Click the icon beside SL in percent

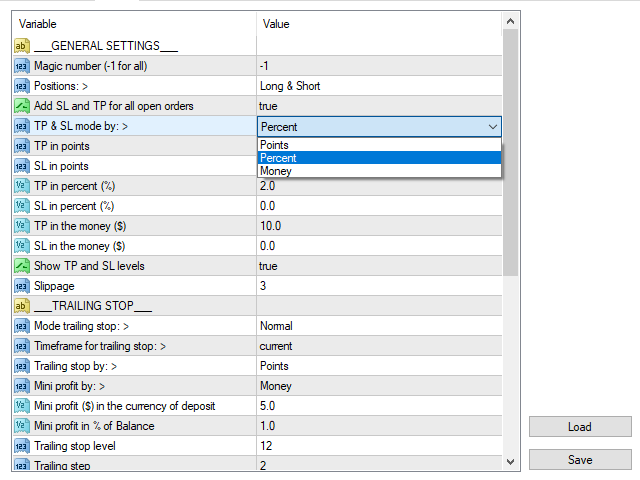coord(22,206)
